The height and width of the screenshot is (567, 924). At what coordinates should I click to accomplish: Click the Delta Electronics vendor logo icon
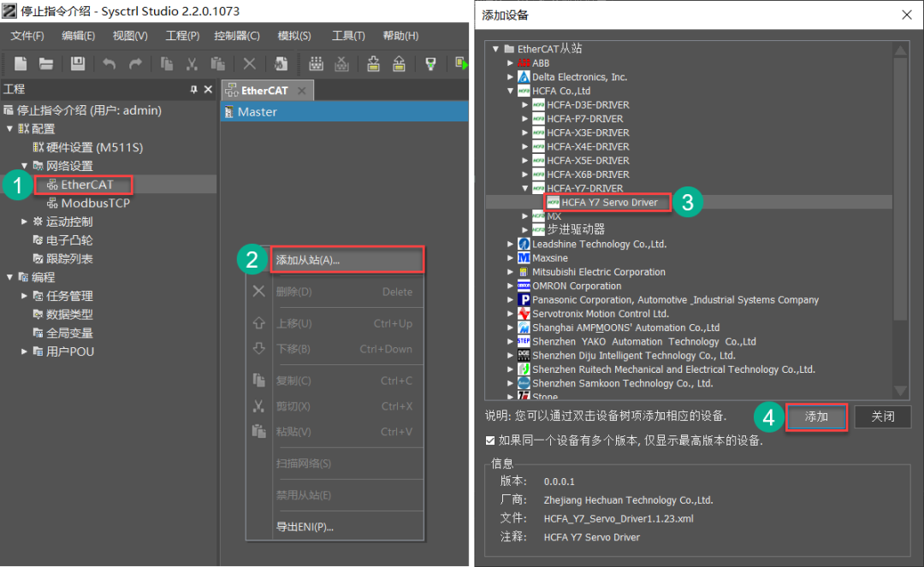pyautogui.click(x=524, y=77)
